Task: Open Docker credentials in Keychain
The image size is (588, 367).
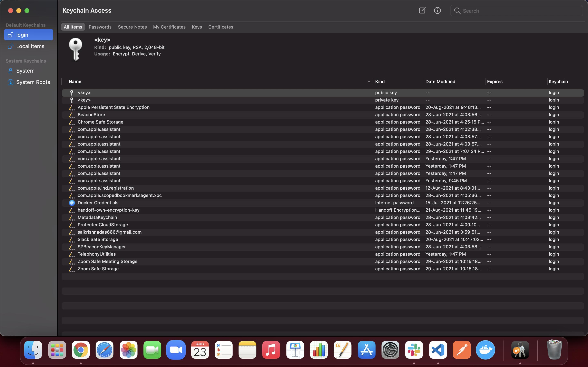Action: click(x=98, y=202)
